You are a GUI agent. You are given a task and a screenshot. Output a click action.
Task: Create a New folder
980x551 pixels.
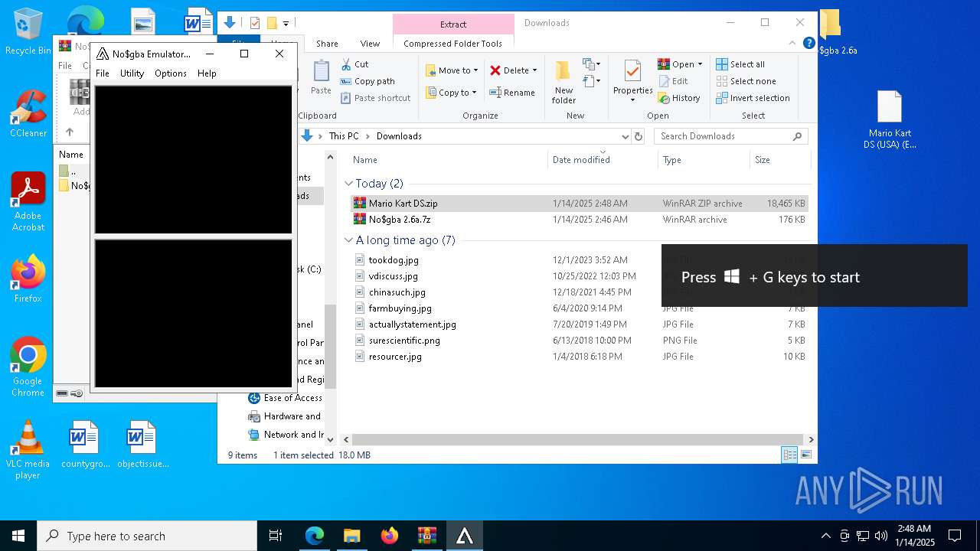point(563,82)
